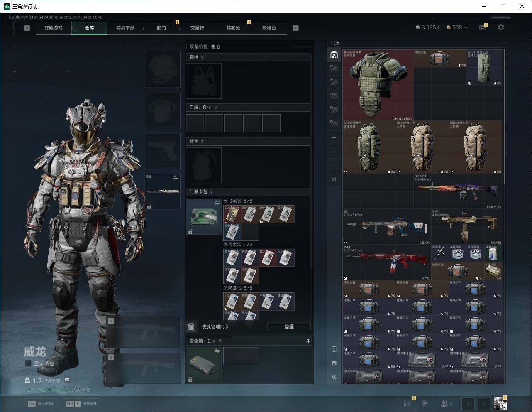532x412 pixels.
Task: Open warehouse sidebar settings gear
Action: point(334,179)
